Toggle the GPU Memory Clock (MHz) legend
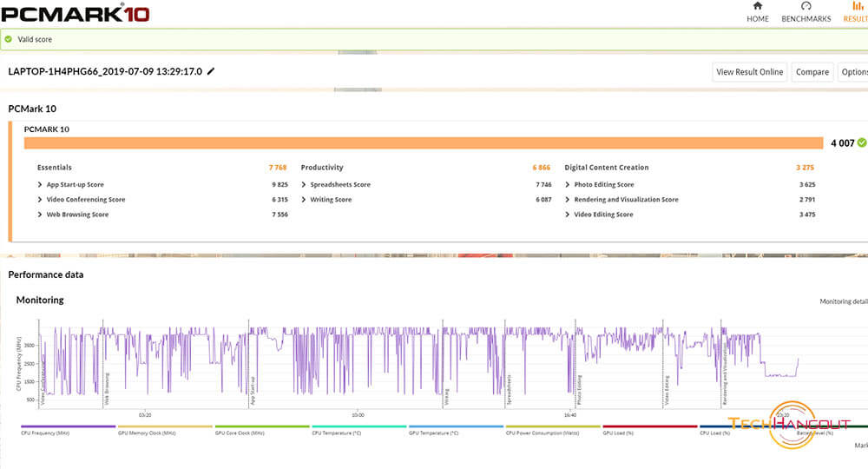This screenshot has width=868, height=469. pyautogui.click(x=147, y=433)
